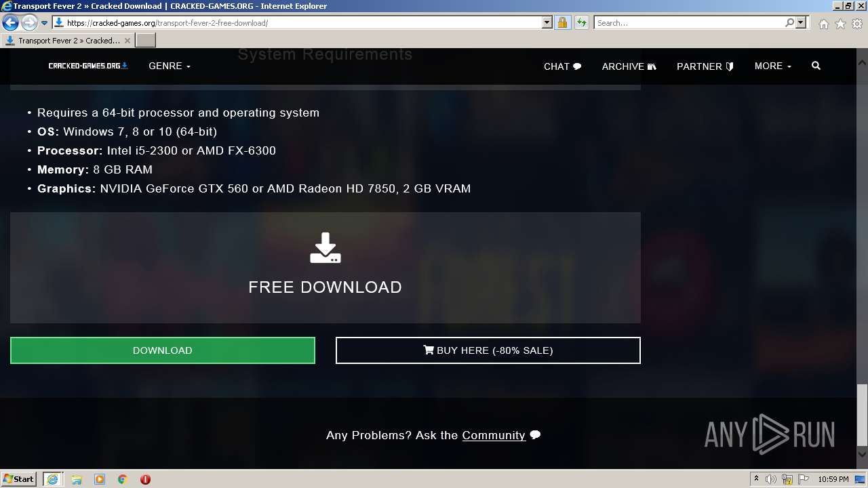Click the CRACKED-GAMES.ORG site logo

tap(88, 66)
